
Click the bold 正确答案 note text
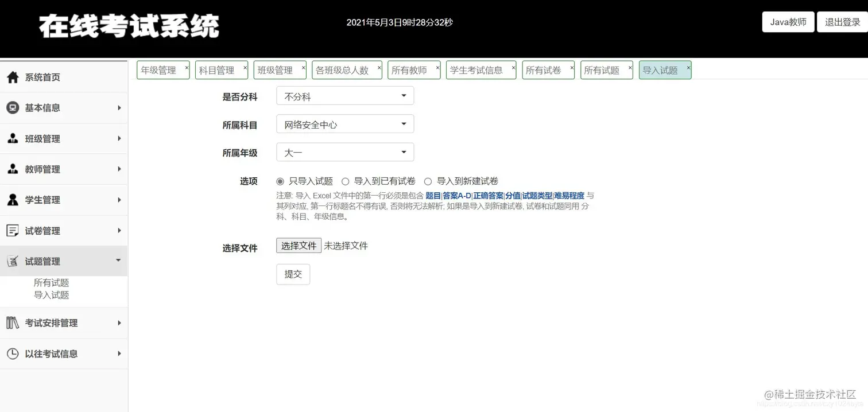tap(488, 196)
